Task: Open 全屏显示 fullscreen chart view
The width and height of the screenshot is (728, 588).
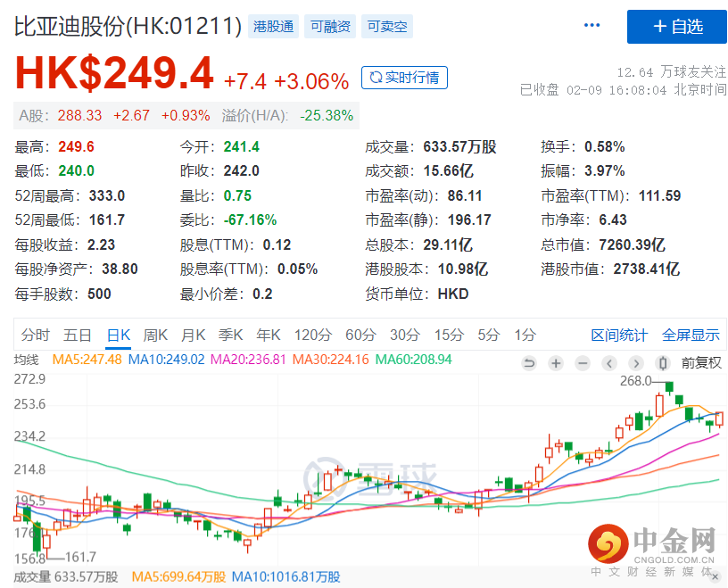Action: (691, 335)
